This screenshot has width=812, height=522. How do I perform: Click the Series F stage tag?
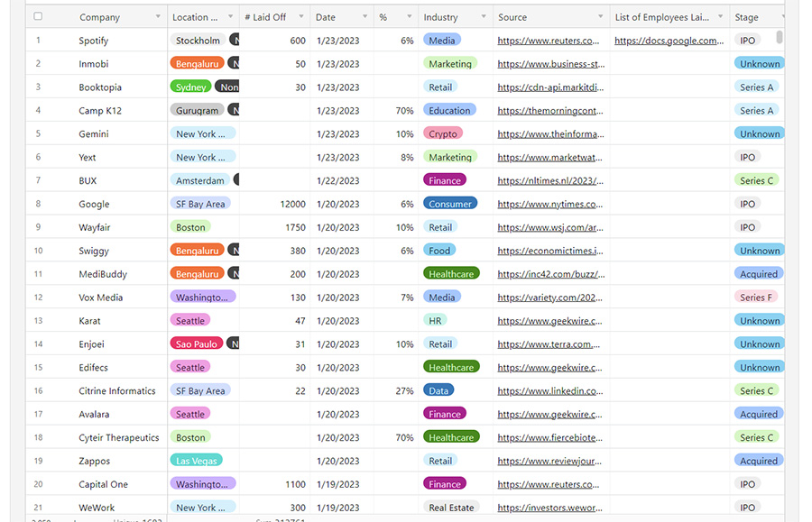(756, 298)
